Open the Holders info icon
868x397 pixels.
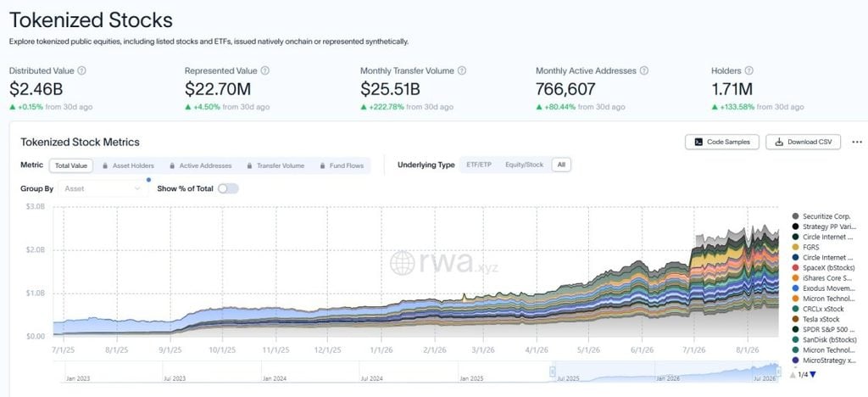tap(749, 71)
